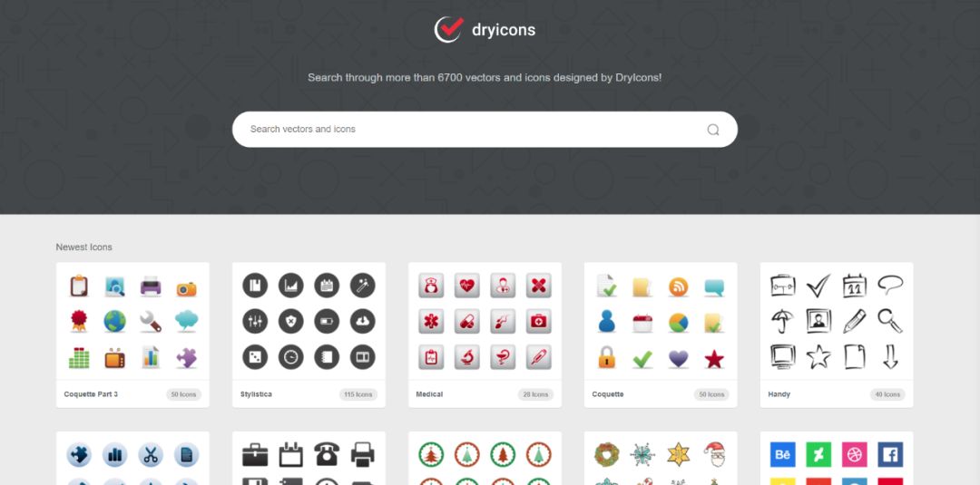Select the teal chat bubble icon in Coquette
The height and width of the screenshot is (485, 980).
[x=714, y=287]
